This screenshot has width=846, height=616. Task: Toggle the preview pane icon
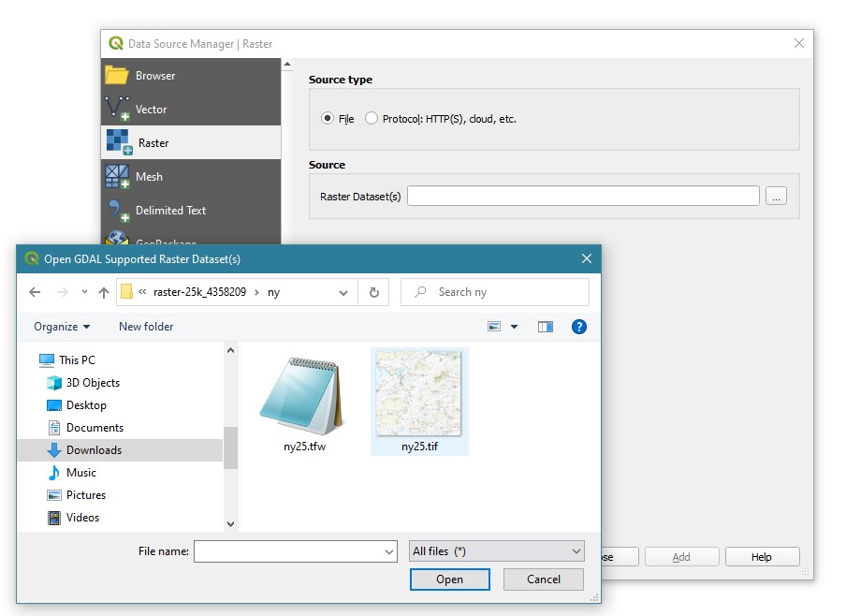click(546, 327)
